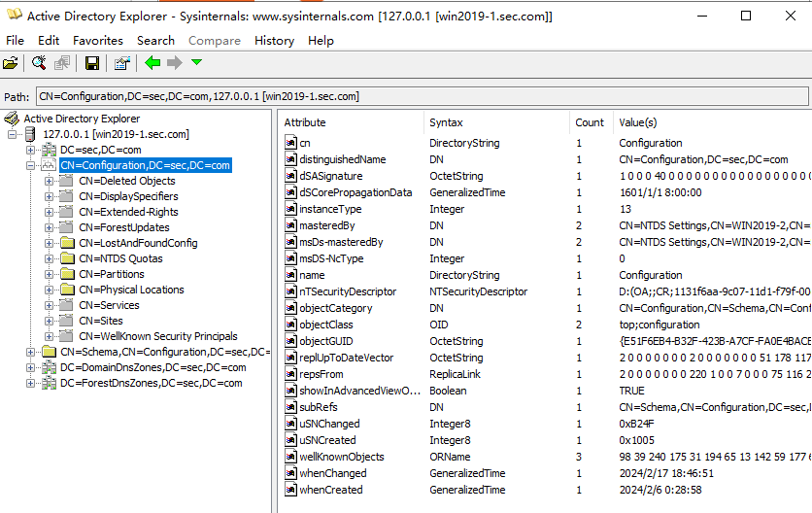Viewport: 812px width, 513px height.
Task: Expand the DC=sec,DC=com node
Action: (x=31, y=150)
